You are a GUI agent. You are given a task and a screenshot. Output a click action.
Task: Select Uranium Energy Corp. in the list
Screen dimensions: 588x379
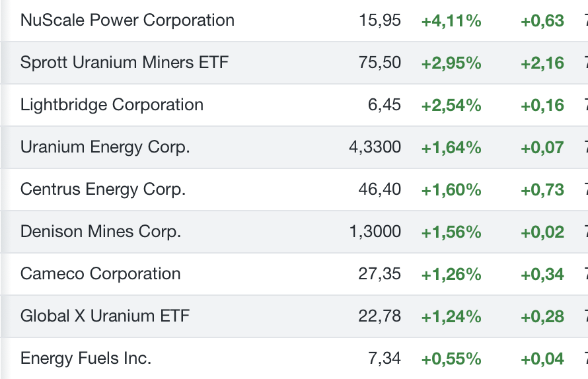coord(105,147)
